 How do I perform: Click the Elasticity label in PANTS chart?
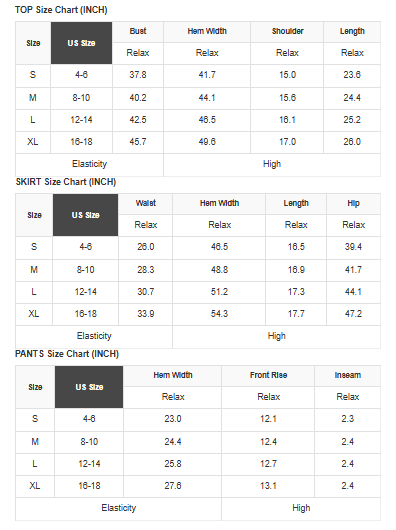point(119,508)
